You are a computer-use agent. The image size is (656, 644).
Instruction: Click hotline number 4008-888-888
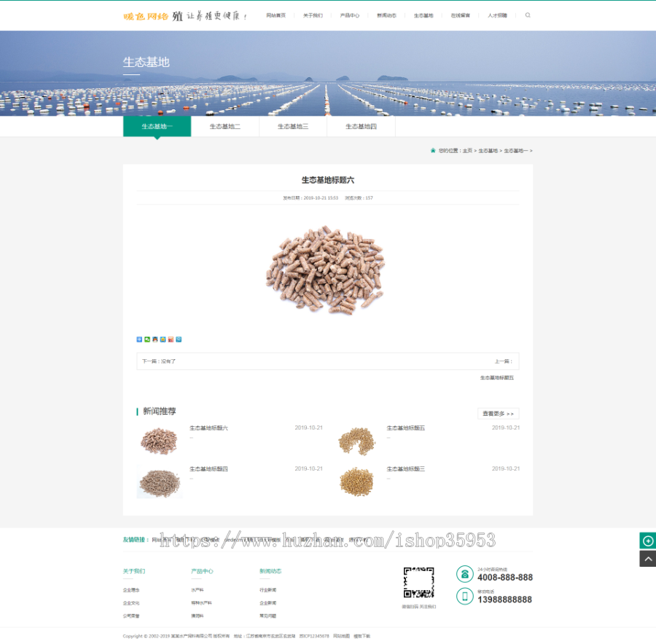coord(505,578)
